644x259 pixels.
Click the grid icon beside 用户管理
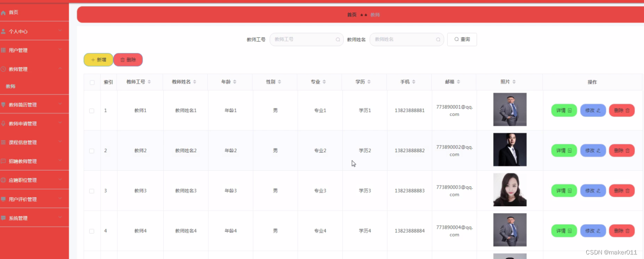click(x=4, y=50)
